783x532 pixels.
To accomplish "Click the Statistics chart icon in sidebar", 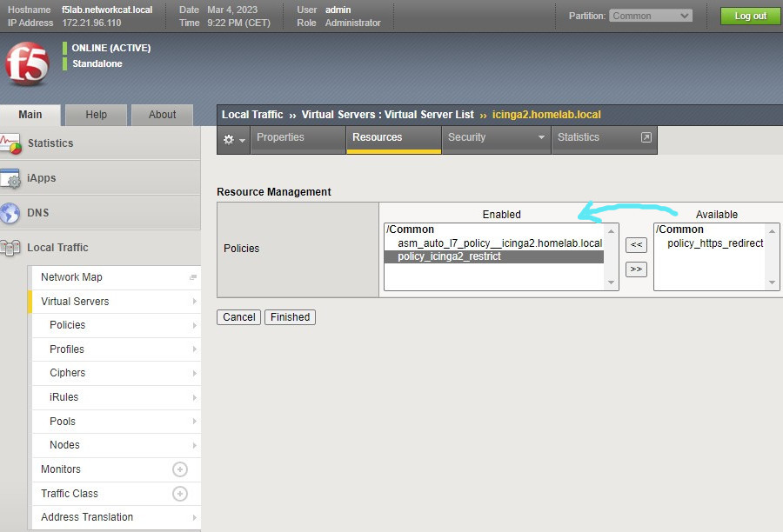I will click(10, 143).
